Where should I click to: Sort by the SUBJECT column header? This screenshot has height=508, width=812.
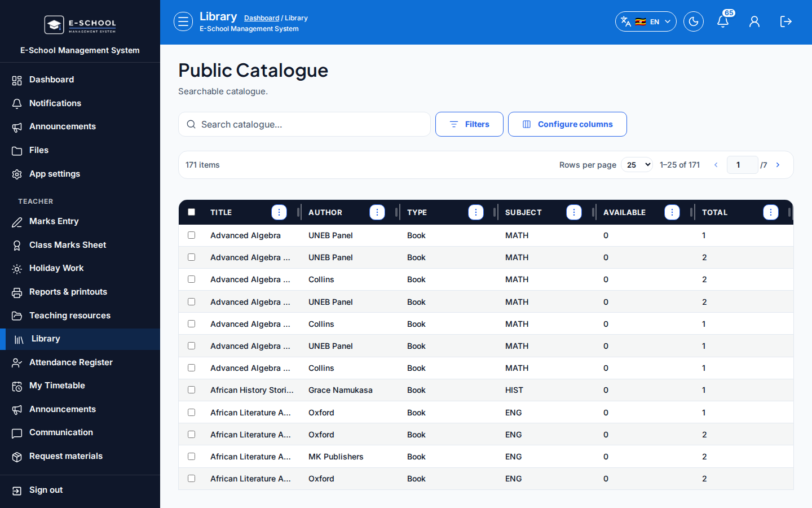pos(523,212)
